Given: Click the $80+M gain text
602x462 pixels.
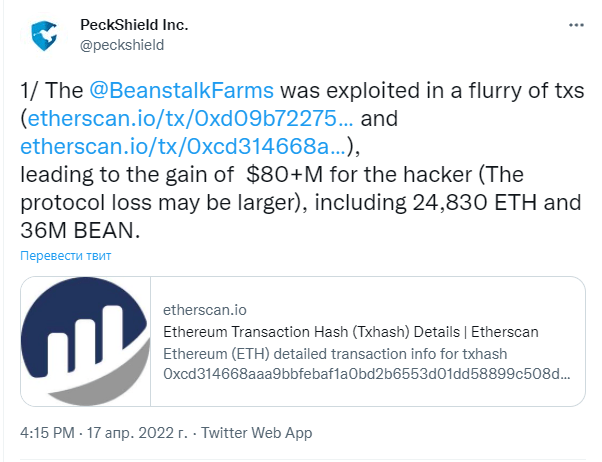Looking at the screenshot, I should tap(284, 174).
